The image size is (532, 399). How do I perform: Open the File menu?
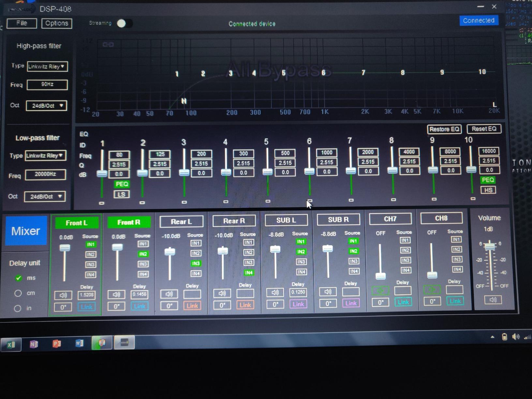click(x=22, y=23)
